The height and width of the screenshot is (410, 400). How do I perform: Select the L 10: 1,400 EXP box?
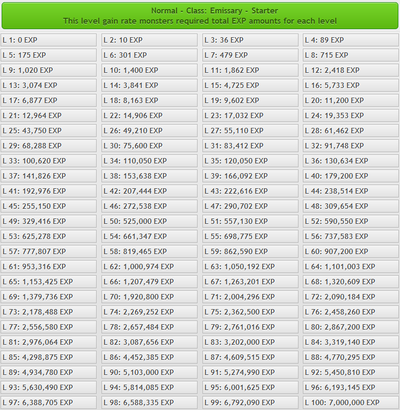(x=150, y=70)
